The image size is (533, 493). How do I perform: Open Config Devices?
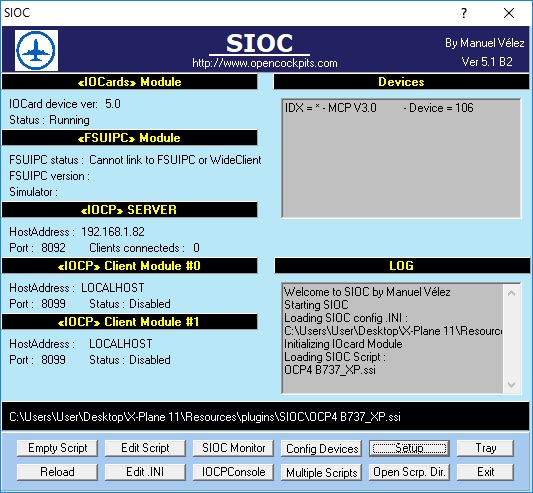click(322, 448)
